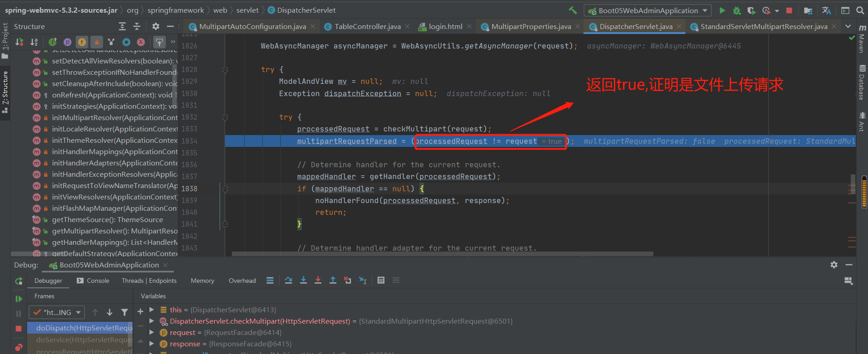This screenshot has width=868, height=354.
Task: Click the Build project hammer icon
Action: tap(573, 10)
